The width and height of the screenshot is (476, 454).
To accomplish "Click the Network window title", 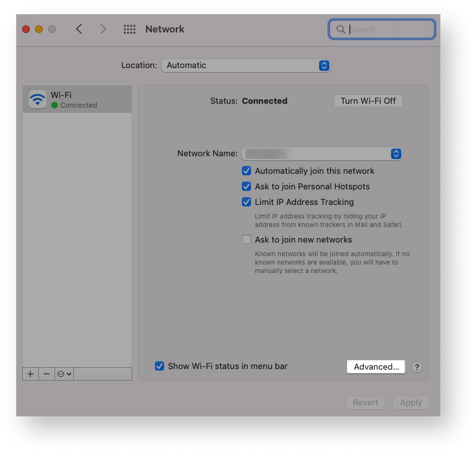I will pyautogui.click(x=165, y=29).
